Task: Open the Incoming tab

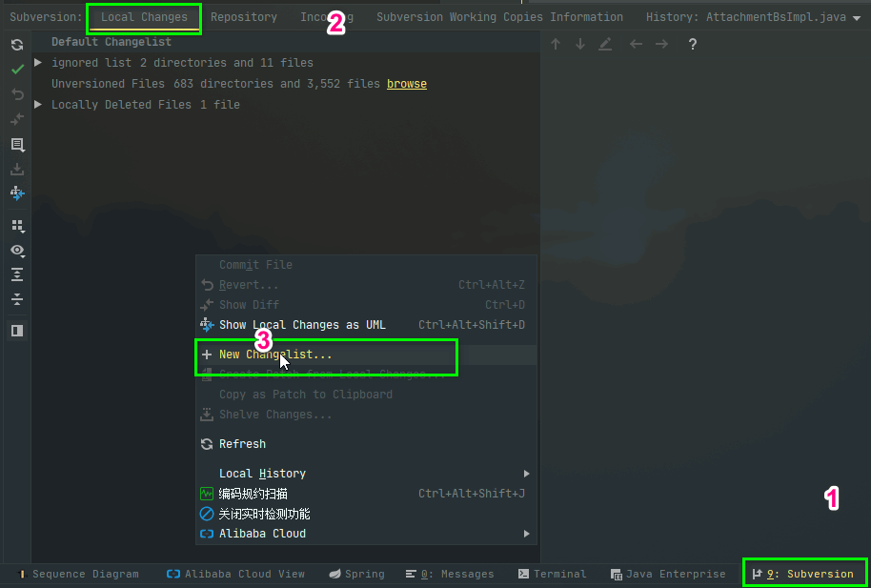Action: 327,17
